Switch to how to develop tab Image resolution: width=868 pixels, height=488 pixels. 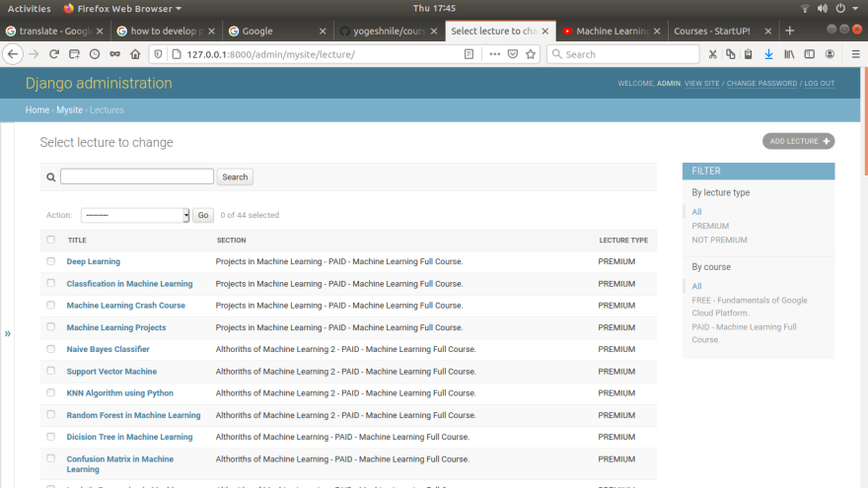click(166, 31)
